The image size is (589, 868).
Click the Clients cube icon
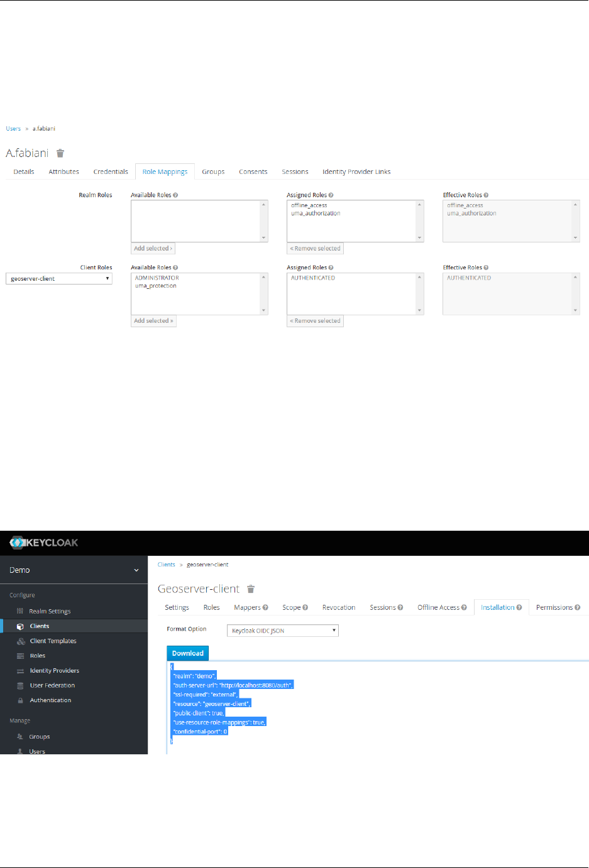(20, 626)
